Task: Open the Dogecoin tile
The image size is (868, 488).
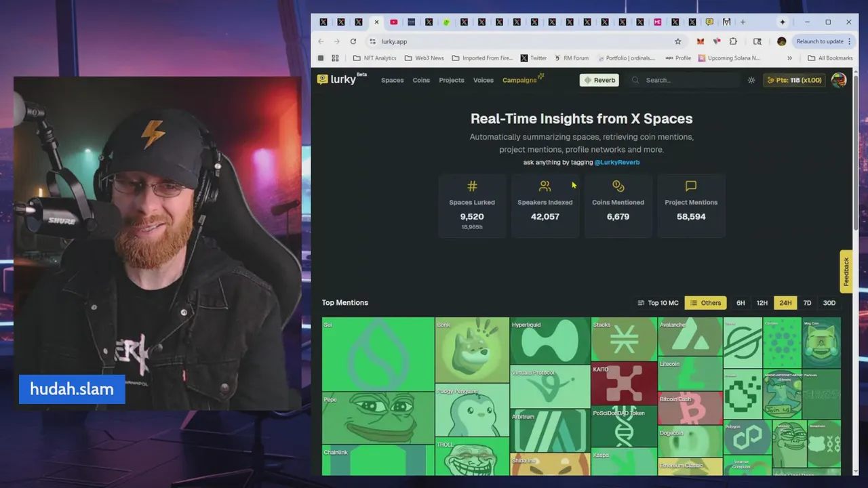Action: click(690, 442)
